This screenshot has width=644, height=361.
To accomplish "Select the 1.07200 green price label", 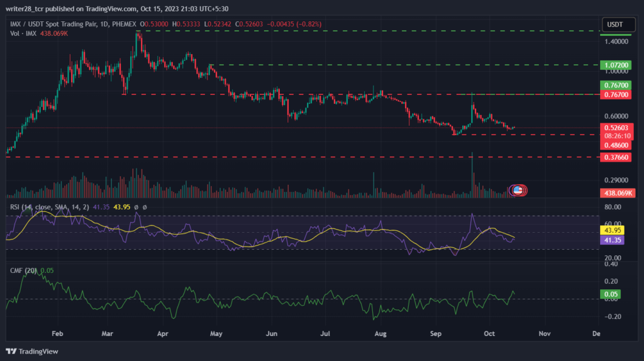I will [616, 65].
